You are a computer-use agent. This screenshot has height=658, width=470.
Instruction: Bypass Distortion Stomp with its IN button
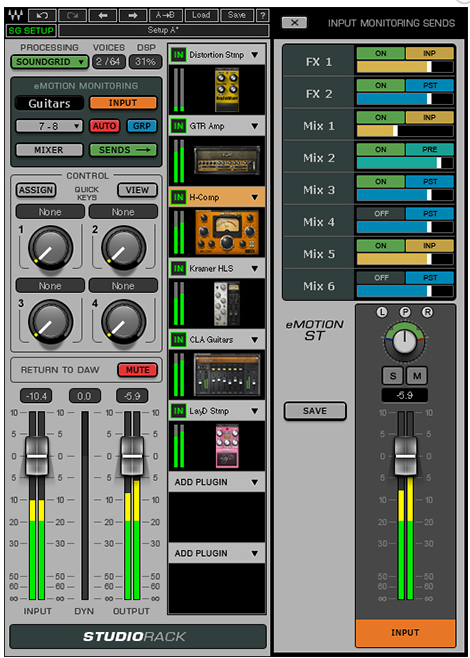pyautogui.click(x=179, y=55)
